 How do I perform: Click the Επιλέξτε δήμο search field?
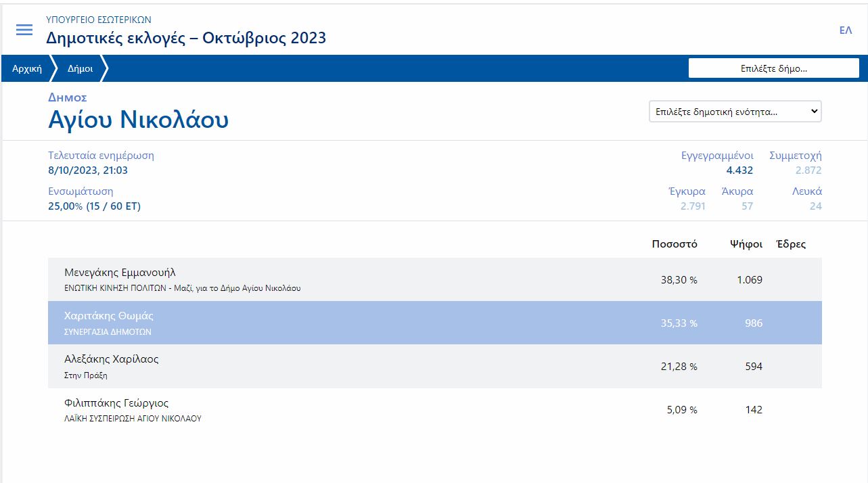(x=773, y=68)
